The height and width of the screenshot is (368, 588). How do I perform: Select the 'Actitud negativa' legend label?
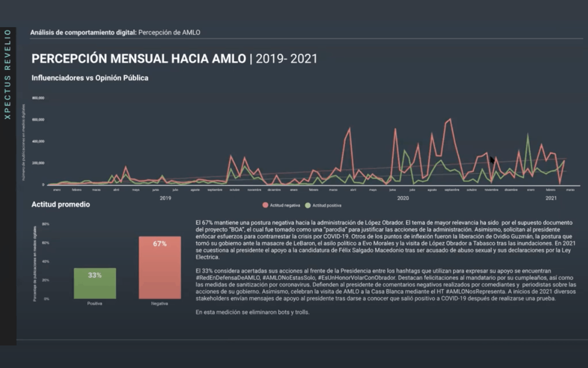(x=285, y=205)
